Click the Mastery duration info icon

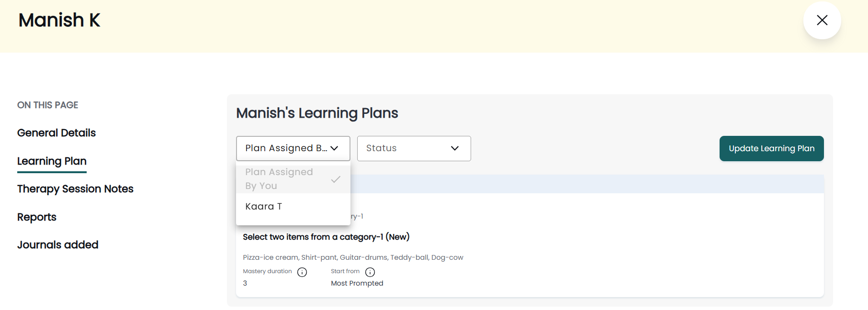(302, 272)
